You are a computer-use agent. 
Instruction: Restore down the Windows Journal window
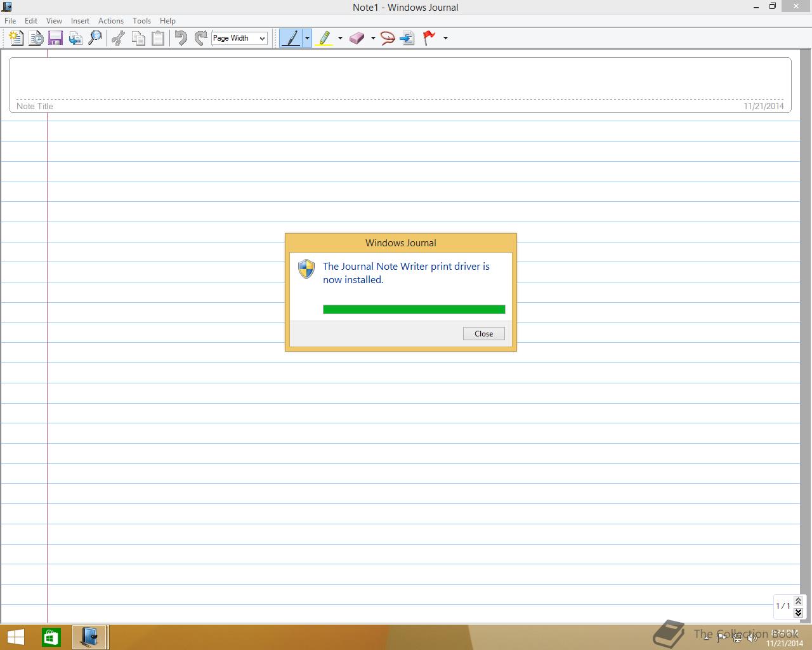pos(773,7)
